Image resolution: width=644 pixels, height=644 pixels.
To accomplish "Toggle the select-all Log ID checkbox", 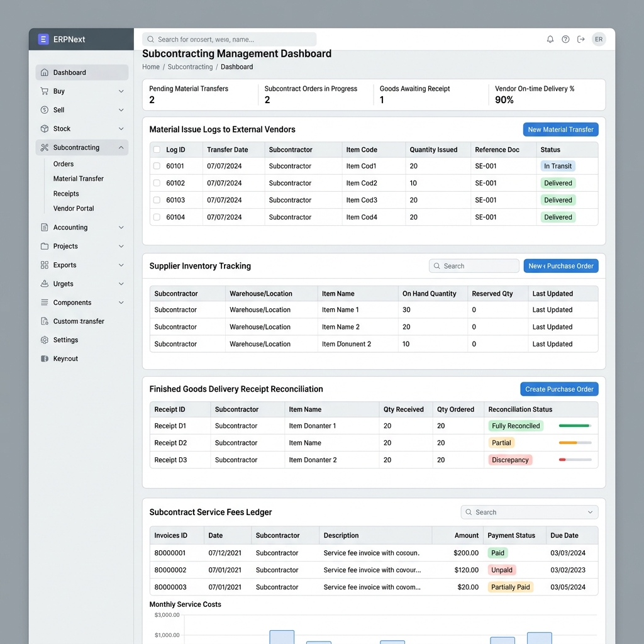I will click(157, 150).
